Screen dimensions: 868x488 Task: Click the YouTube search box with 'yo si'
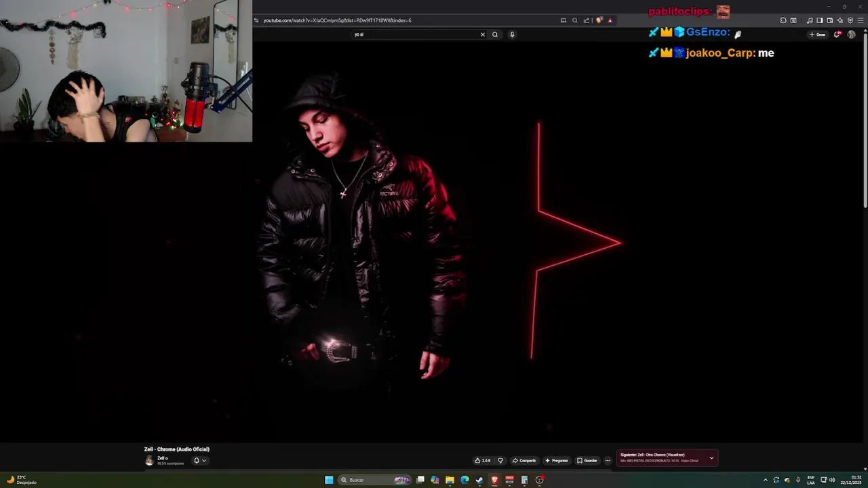coord(415,35)
